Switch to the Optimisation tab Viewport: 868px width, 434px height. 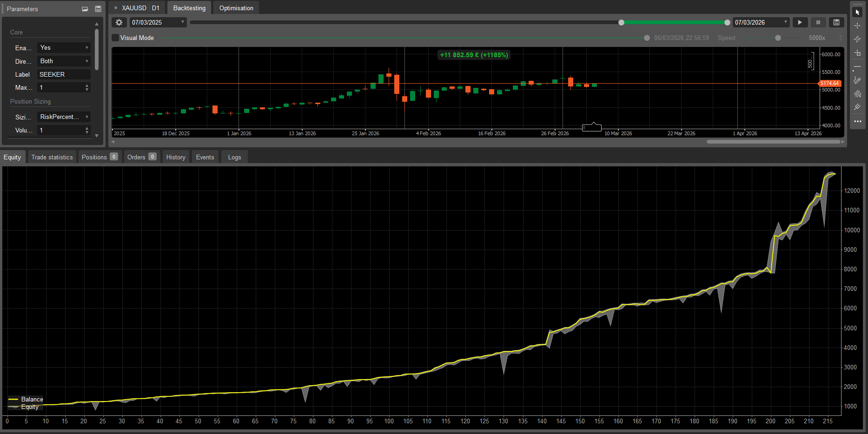point(236,7)
